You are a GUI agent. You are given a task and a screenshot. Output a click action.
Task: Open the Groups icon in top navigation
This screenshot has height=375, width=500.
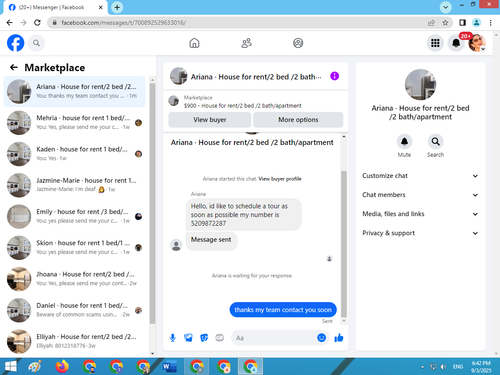(x=298, y=43)
